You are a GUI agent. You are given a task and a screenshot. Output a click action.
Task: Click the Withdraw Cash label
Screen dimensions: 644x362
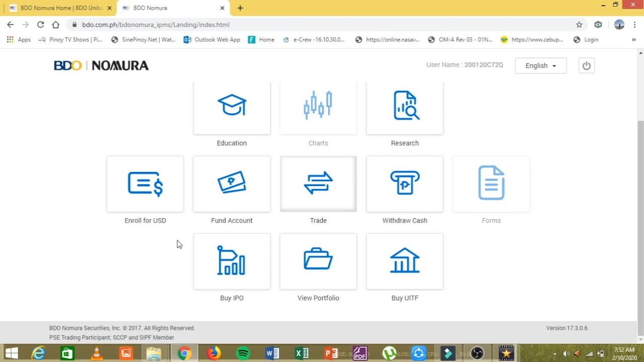[x=405, y=221]
